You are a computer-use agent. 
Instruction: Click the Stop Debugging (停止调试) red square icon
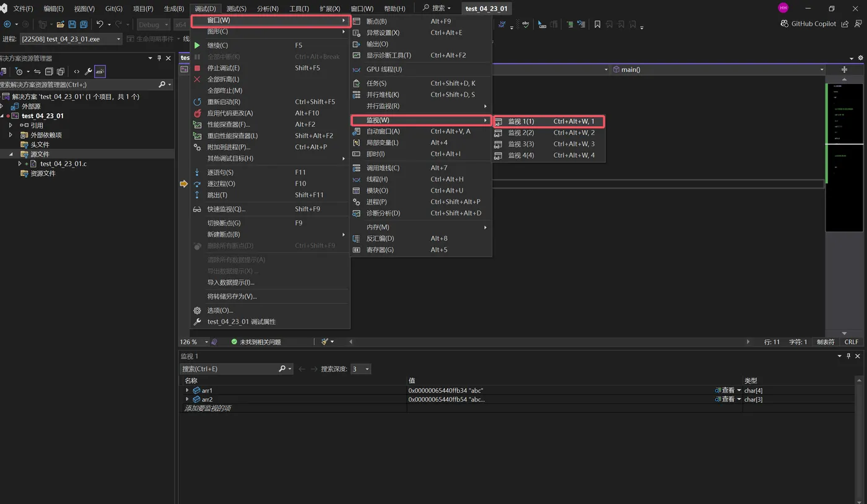pos(197,68)
